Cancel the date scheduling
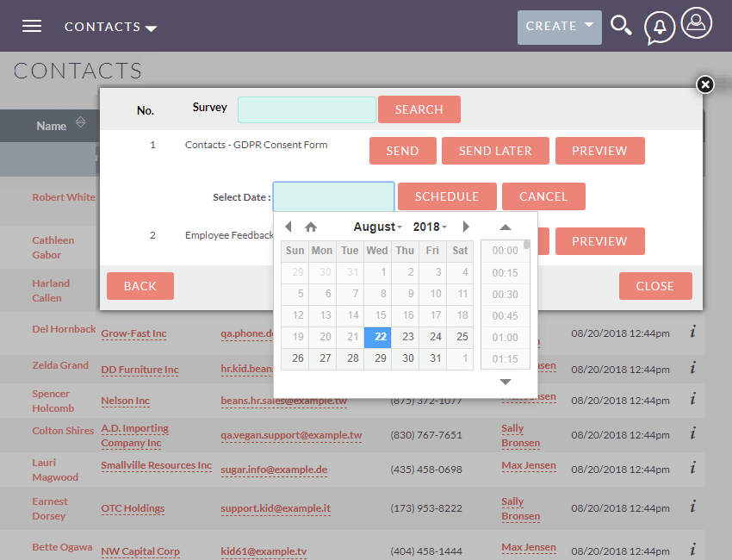The height and width of the screenshot is (560, 732). coord(543,196)
